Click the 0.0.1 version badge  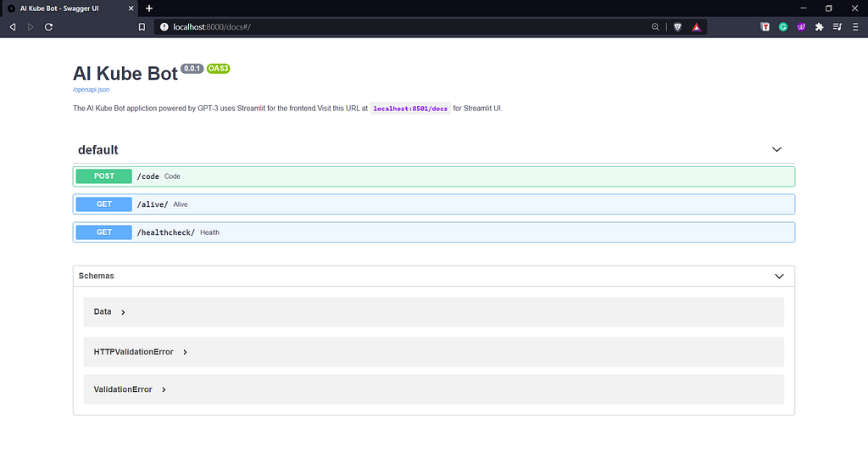point(192,69)
